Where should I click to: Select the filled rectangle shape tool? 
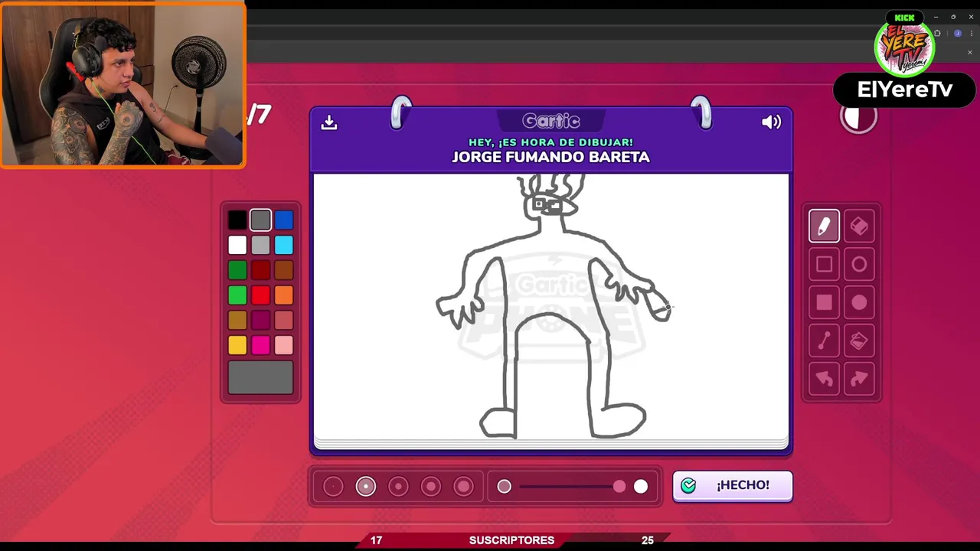click(x=824, y=302)
